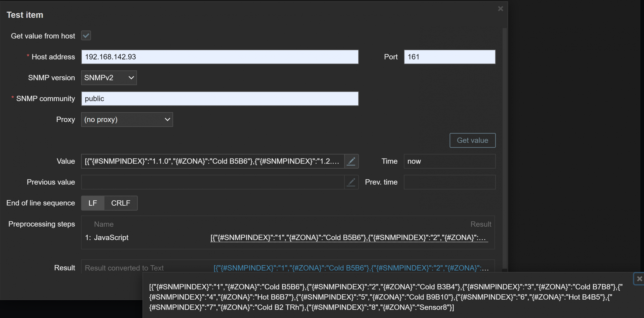
Task: Close the Test item dialog
Action: [x=500, y=9]
